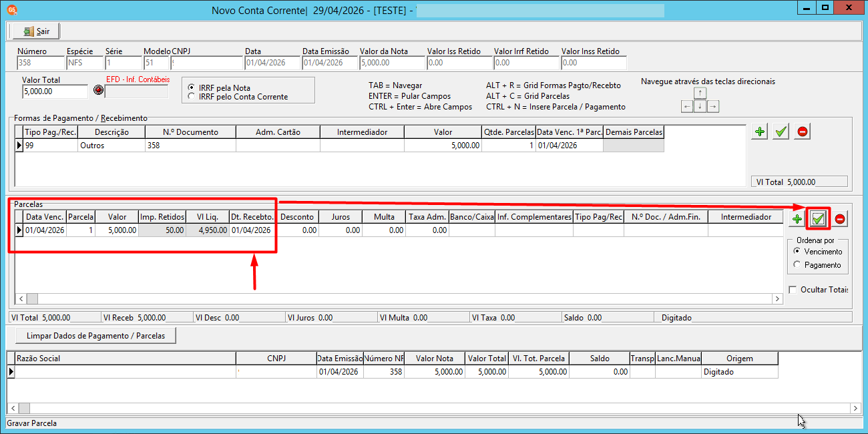
Task: Click the Valor Iss Retido field
Action: pos(459,63)
